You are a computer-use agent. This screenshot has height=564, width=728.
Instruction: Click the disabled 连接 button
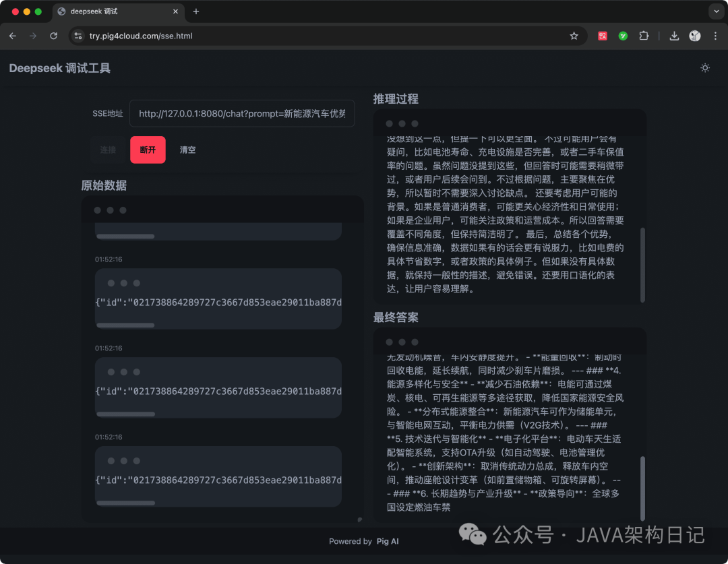pyautogui.click(x=108, y=150)
